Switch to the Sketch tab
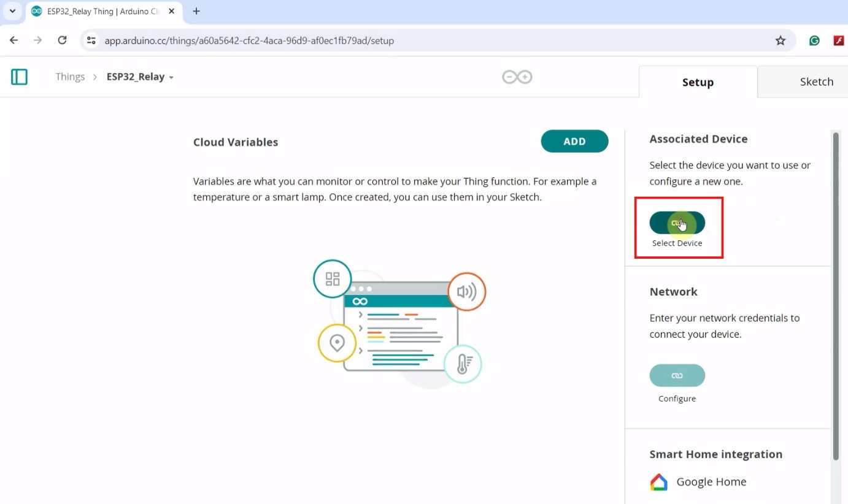Viewport: 848px width, 504px height. point(816,82)
